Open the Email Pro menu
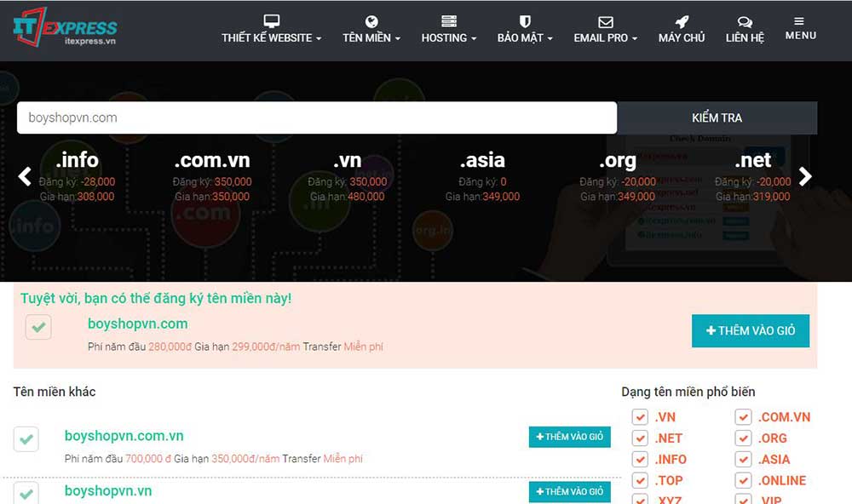 pyautogui.click(x=605, y=38)
